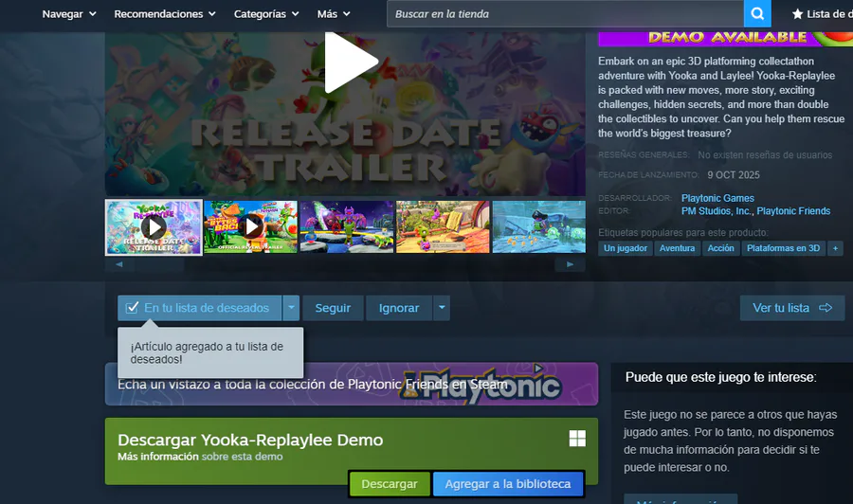853x504 pixels.
Task: Click the release date 9 OCT 2025
Action: (734, 175)
